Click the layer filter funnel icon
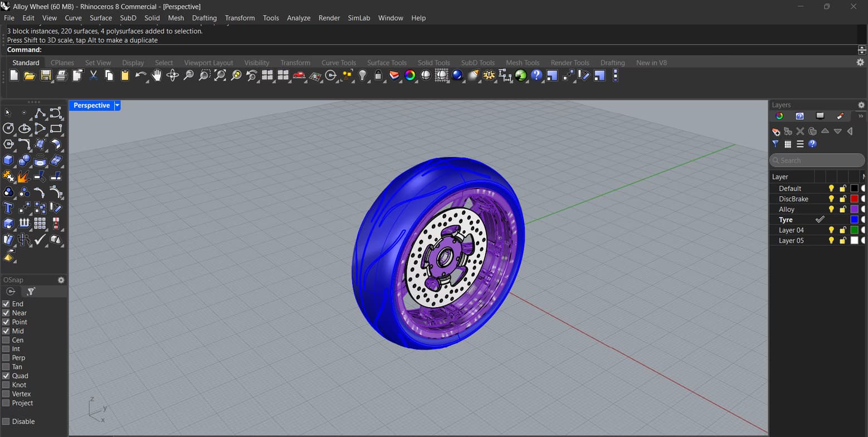This screenshot has height=437, width=868. point(776,144)
